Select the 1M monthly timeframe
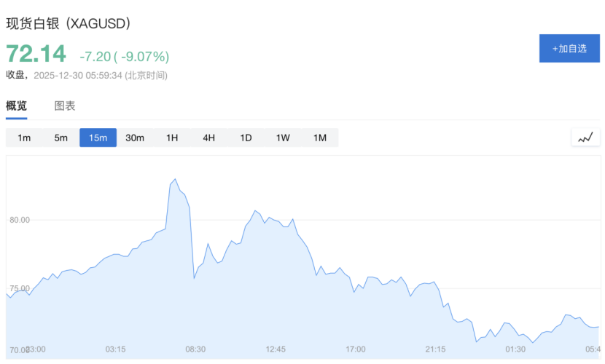Image resolution: width=605 pixels, height=364 pixels. [319, 138]
